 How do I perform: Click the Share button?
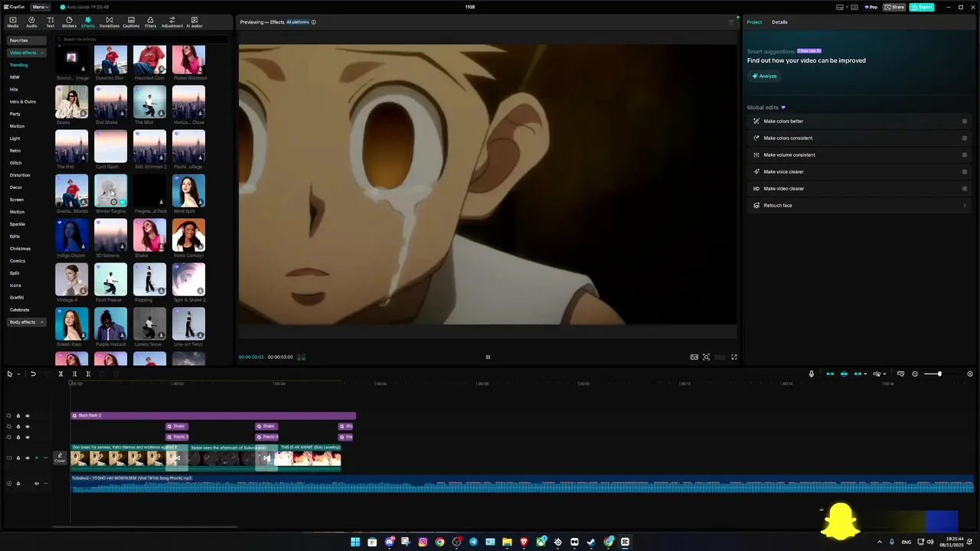(894, 7)
